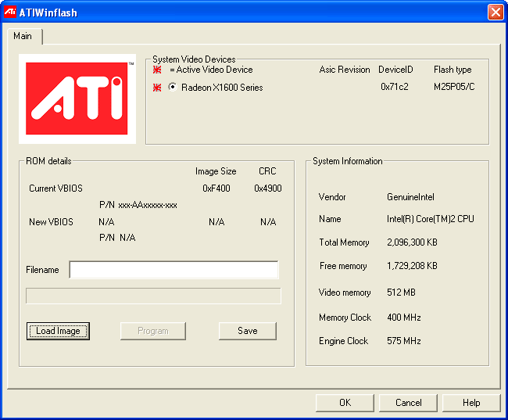Click the red star legend icon beside Active Video Device
The width and height of the screenshot is (508, 420).
point(157,70)
